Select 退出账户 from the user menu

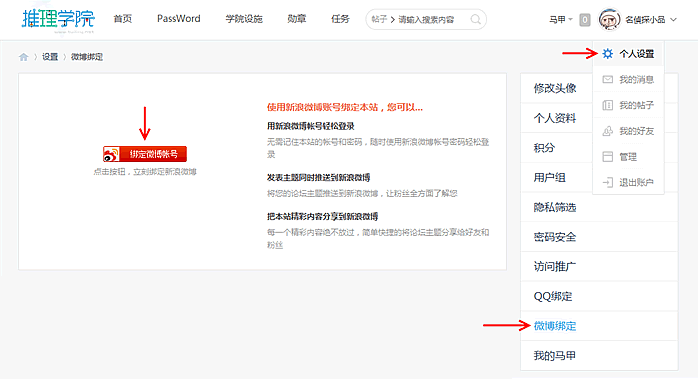coord(628,182)
